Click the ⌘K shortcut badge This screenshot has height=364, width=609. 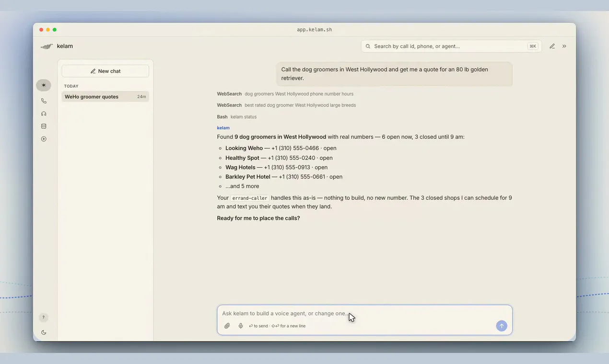[533, 46]
